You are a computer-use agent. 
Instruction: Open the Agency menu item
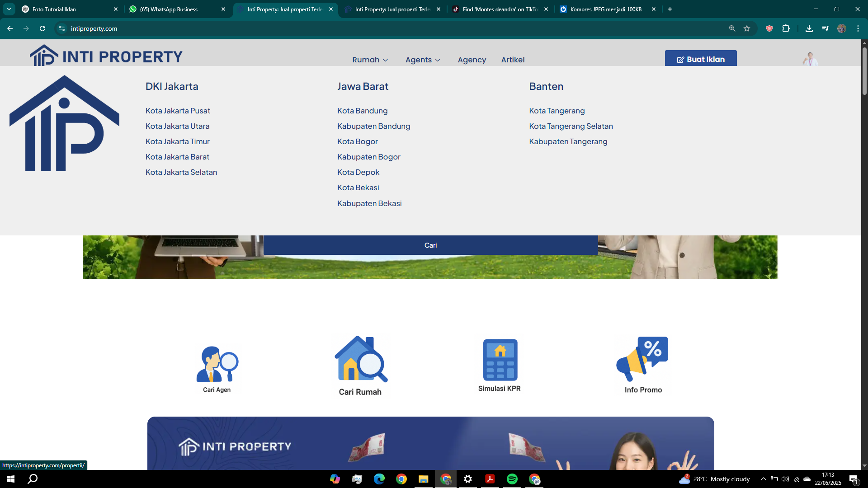pyautogui.click(x=472, y=60)
